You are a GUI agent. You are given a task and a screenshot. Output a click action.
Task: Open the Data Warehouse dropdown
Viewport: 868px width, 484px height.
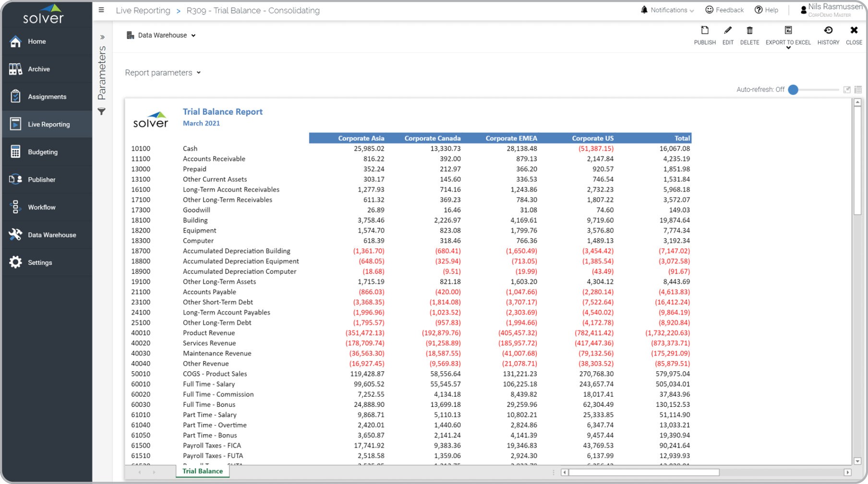[x=161, y=35]
